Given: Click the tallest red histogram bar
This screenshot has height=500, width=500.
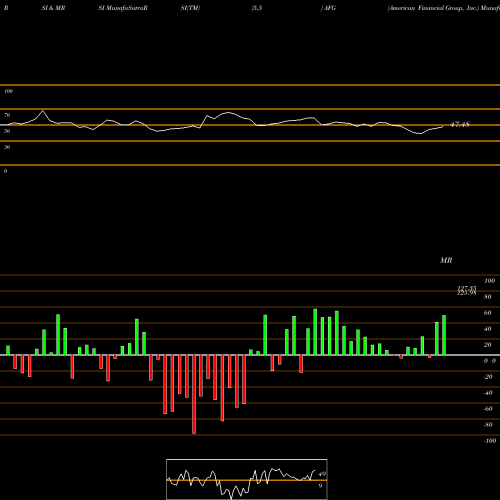Looking at the screenshot, I should pos(194,394).
